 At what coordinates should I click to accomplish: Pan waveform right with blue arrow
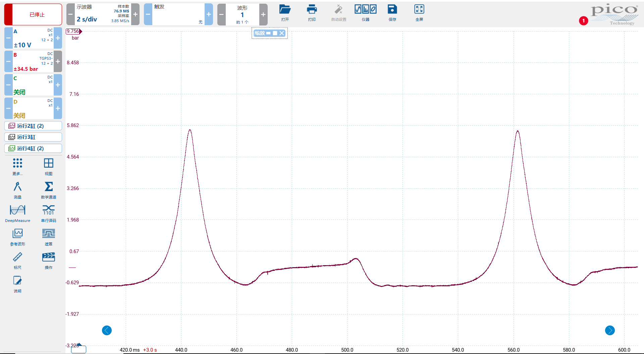tap(610, 331)
